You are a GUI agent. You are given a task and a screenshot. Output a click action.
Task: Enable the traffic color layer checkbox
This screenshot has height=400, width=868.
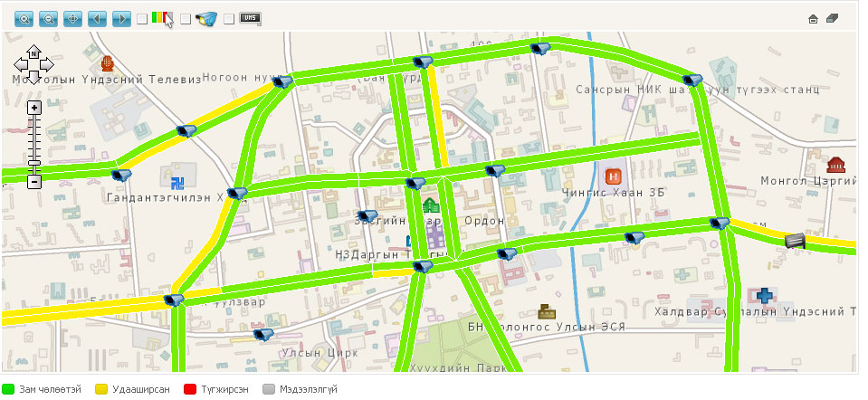[142, 19]
